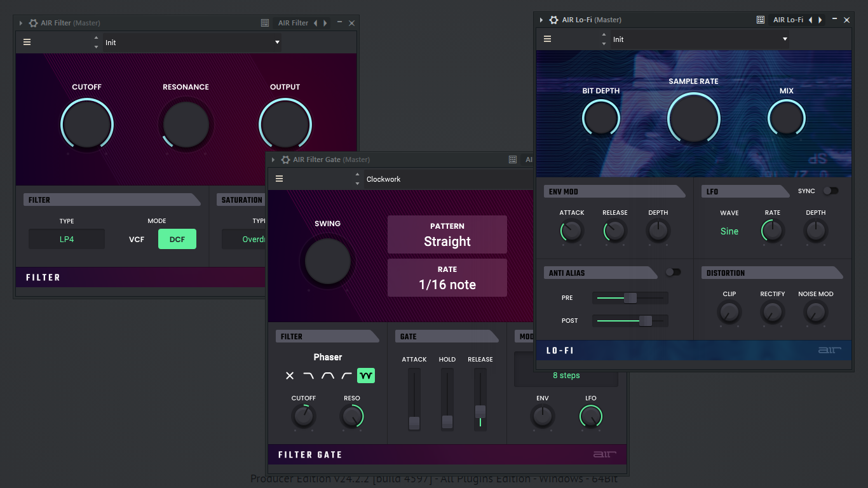Click NOISE MOD knob in Lo-Fi
This screenshot has height=488, width=868.
click(x=816, y=313)
